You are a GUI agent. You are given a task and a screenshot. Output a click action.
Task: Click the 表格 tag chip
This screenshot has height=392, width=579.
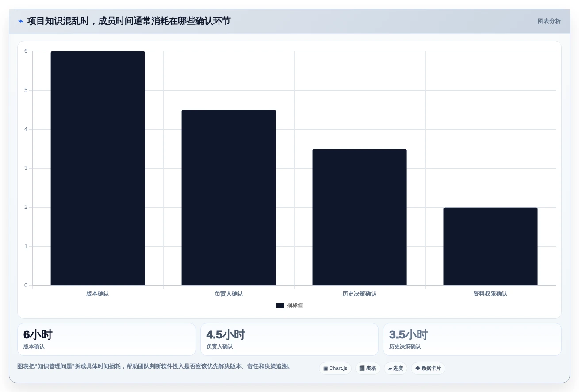[368, 369]
